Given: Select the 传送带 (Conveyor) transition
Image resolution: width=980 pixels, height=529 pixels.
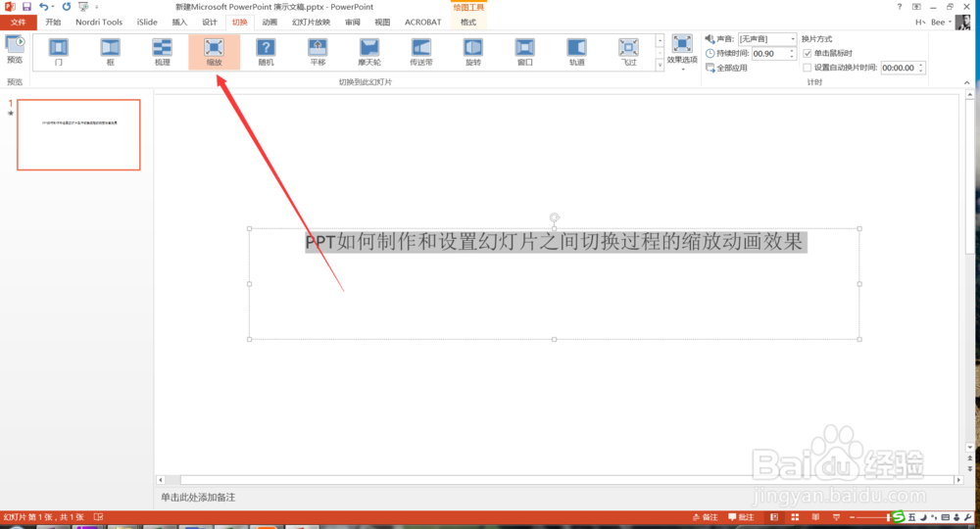Looking at the screenshot, I should [421, 52].
